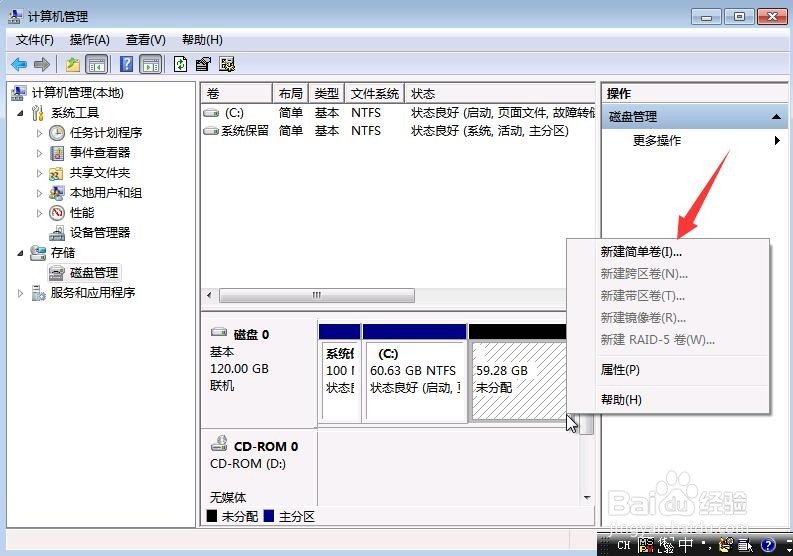Select the 本地用户和组 icon

57,193
